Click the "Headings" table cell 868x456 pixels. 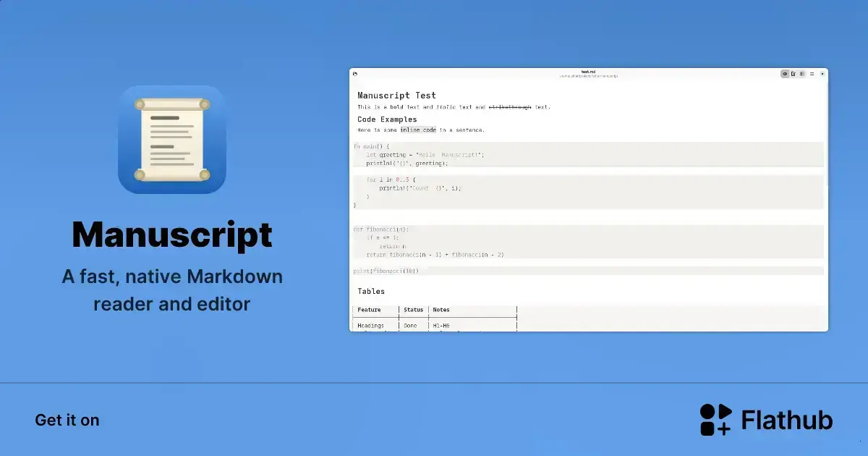(371, 326)
